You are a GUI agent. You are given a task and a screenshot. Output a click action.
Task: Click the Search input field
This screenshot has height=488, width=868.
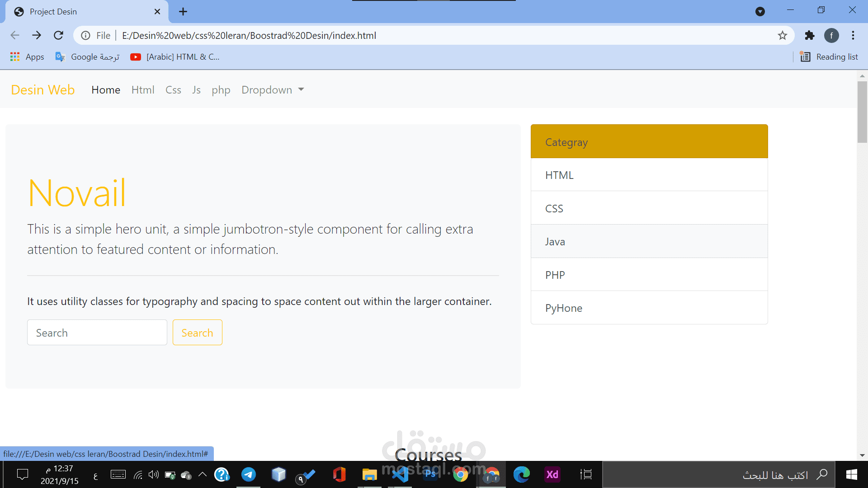(97, 333)
